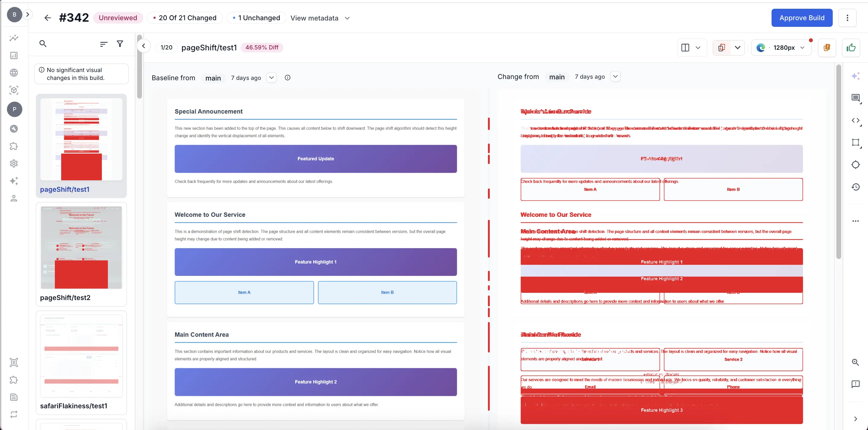Expand right rail with bottom chevron
868x430 pixels.
click(856, 419)
